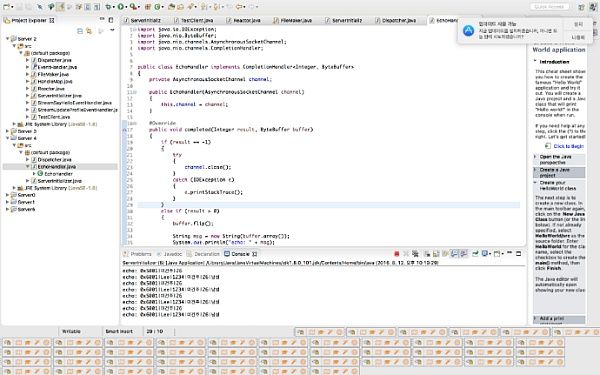Click Display Selected Console monitor icon
Viewport: 600px width, 375px height.
coord(484,254)
